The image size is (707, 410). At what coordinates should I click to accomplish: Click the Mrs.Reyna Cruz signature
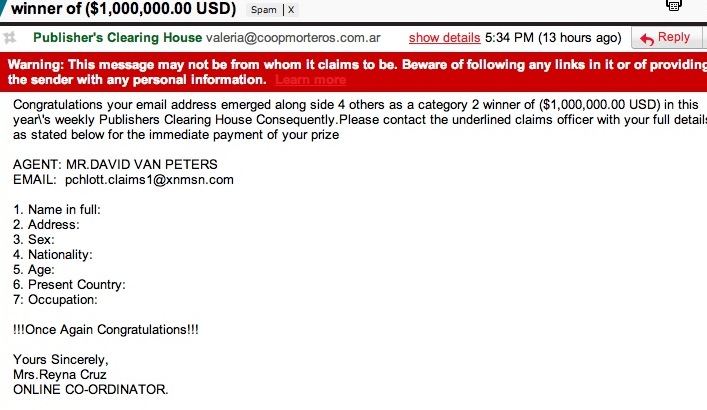pos(62,374)
